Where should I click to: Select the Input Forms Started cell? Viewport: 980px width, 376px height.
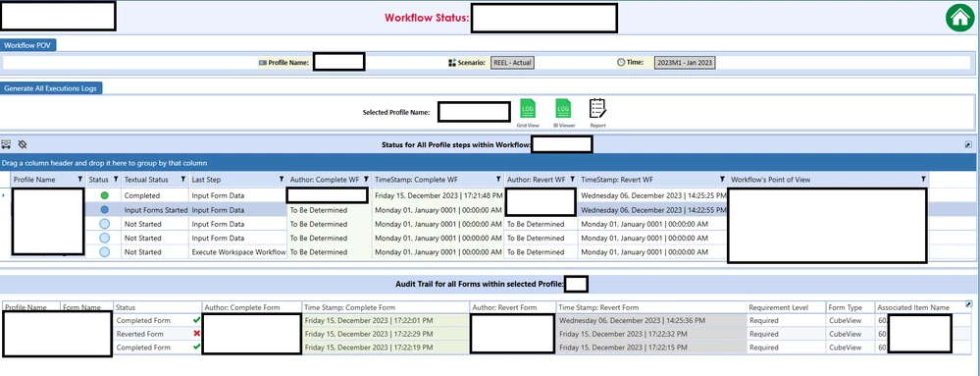155,210
